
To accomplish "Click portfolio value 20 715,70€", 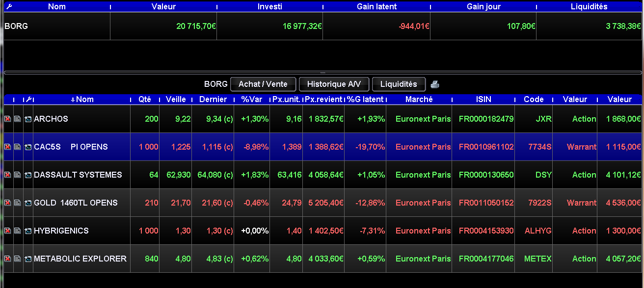I will [196, 26].
